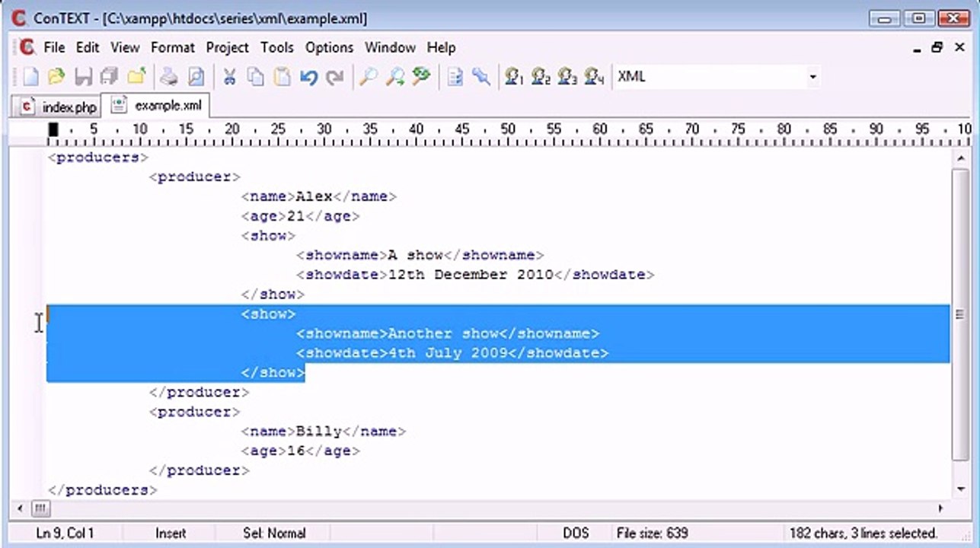Toggle the stay-on-top pin icon

481,76
